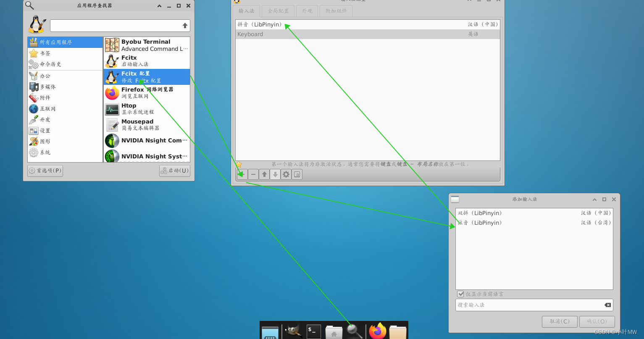
Task: Select 双拼 (LibPinyin) in add dialog
Action: (x=534, y=213)
